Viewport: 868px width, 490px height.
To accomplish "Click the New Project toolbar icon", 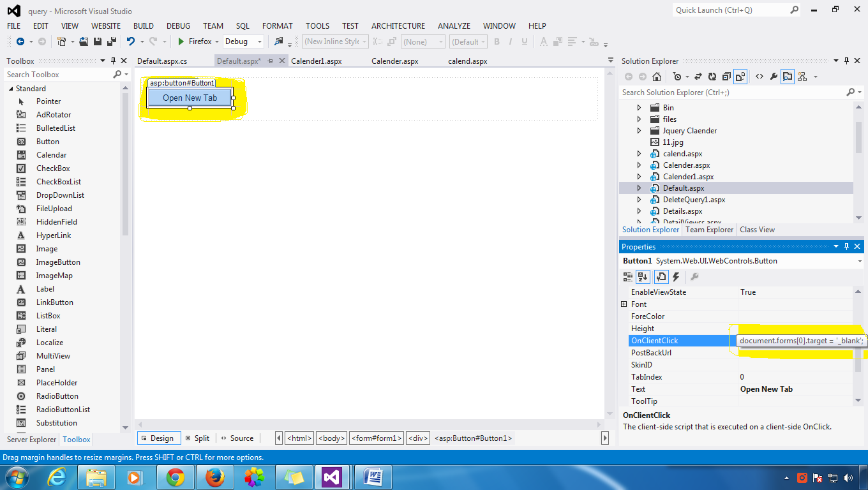I will point(61,41).
